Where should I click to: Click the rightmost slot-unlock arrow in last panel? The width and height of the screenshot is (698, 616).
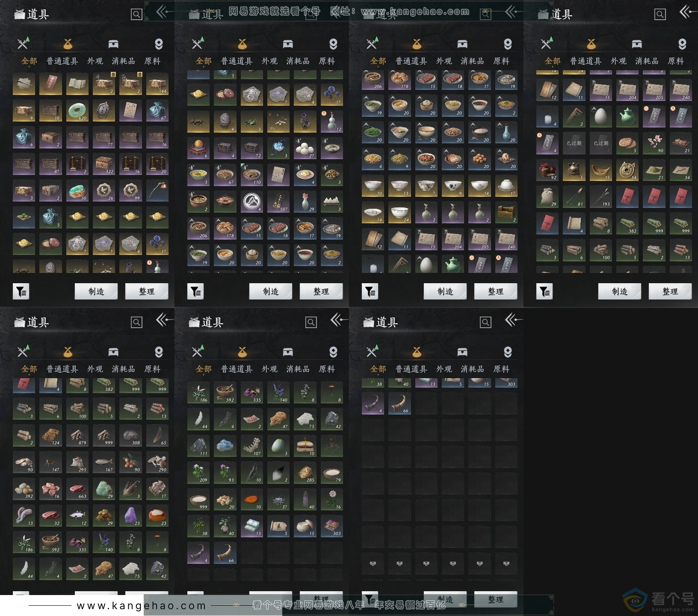(x=506, y=564)
